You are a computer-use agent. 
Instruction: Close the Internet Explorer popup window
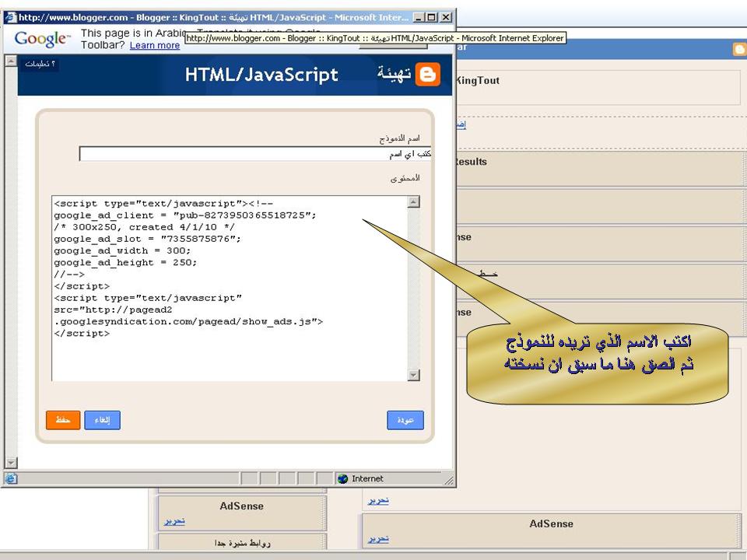pos(445,18)
